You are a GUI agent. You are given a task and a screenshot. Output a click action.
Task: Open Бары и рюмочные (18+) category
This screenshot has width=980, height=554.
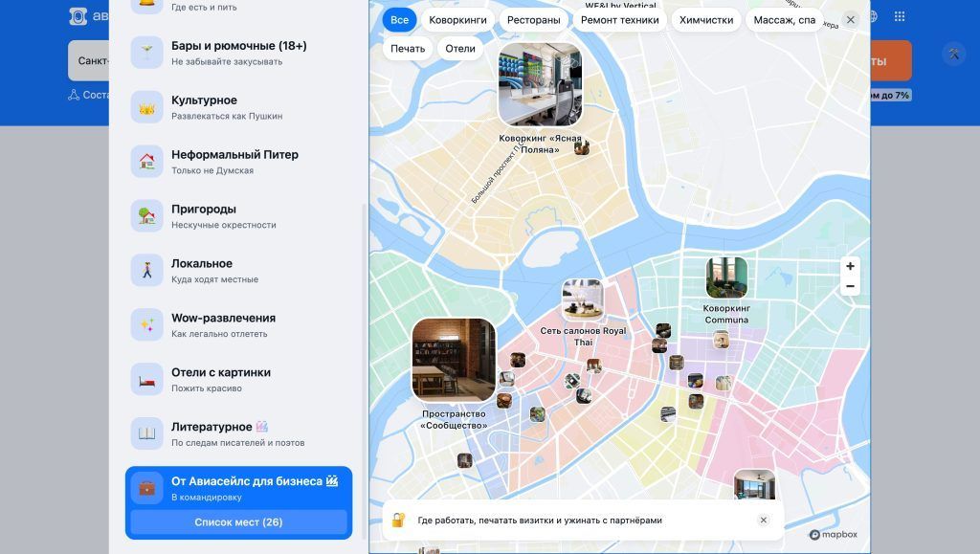238,53
